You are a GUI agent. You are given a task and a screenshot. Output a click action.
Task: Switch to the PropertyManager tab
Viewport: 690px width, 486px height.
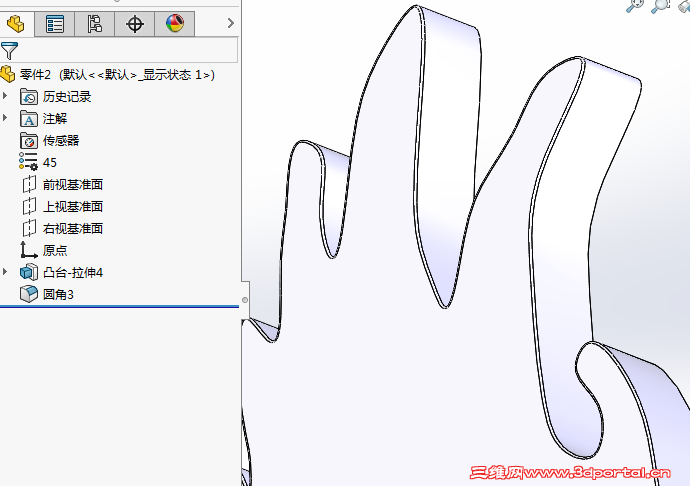pos(55,24)
